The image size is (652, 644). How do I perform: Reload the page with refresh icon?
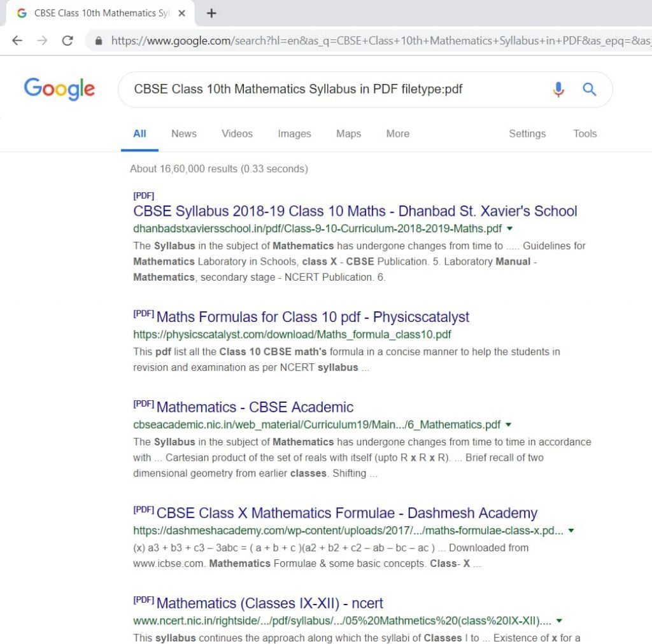click(67, 40)
